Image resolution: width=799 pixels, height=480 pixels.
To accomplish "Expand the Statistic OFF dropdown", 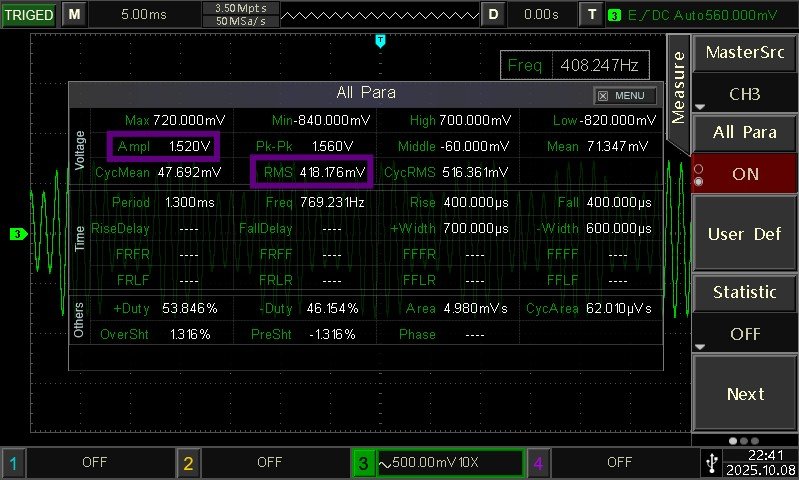I will [x=744, y=334].
